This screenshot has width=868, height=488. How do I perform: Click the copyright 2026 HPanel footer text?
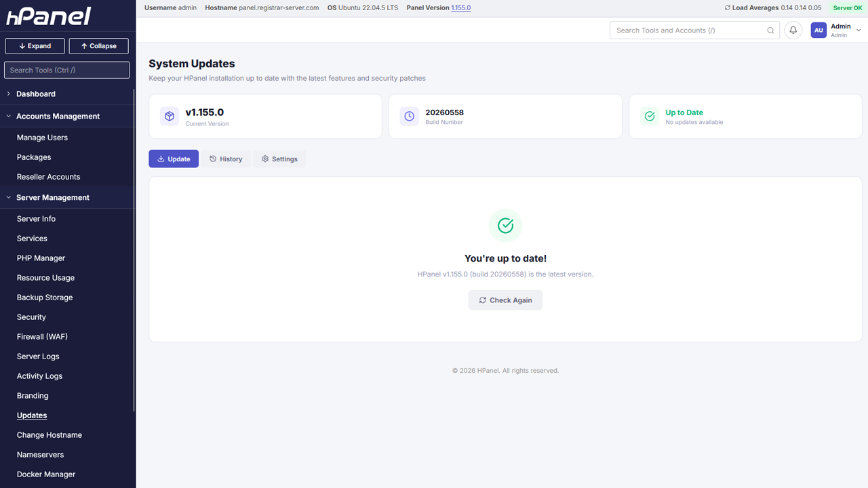point(505,371)
